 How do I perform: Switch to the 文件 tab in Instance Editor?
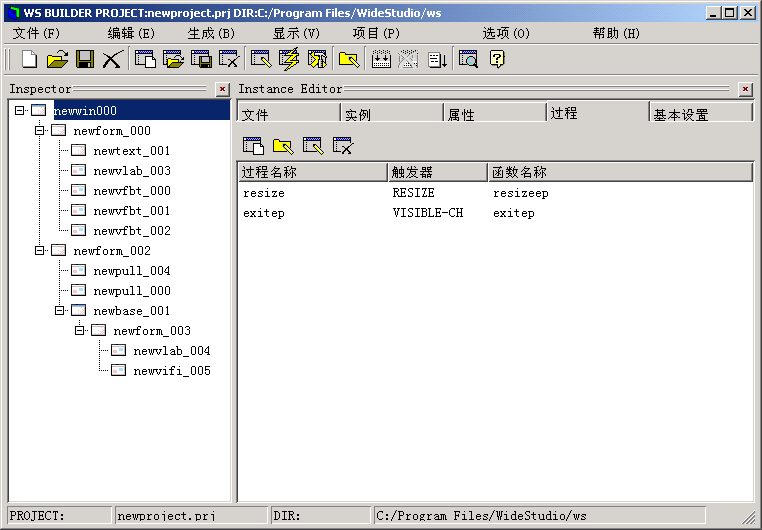click(289, 114)
